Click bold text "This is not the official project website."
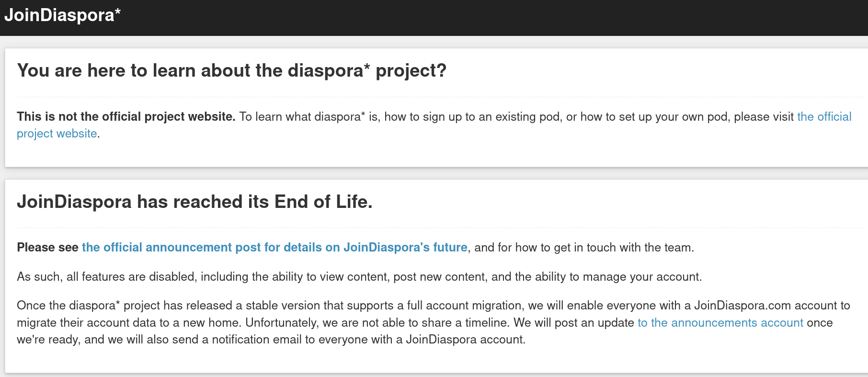 (126, 116)
